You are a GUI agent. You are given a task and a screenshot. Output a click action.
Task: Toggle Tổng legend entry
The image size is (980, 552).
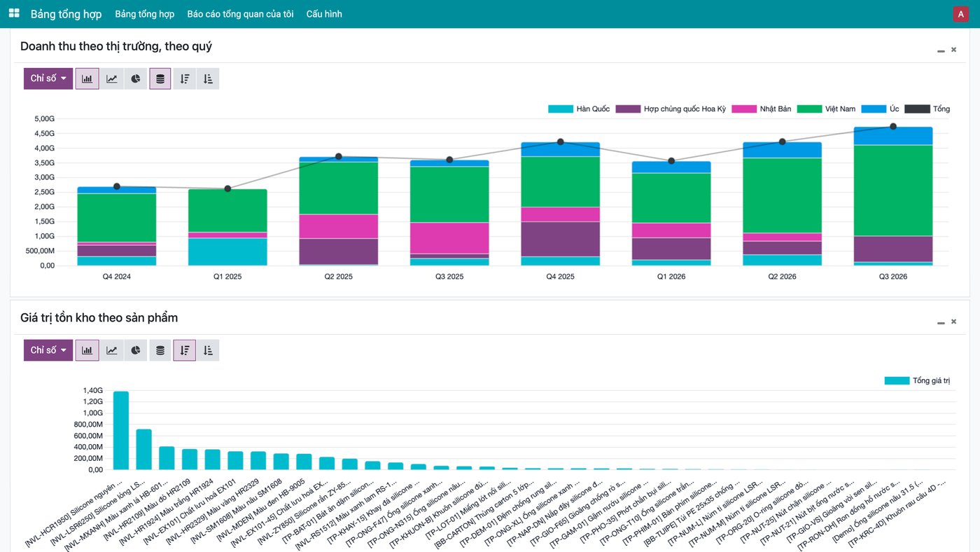point(927,109)
